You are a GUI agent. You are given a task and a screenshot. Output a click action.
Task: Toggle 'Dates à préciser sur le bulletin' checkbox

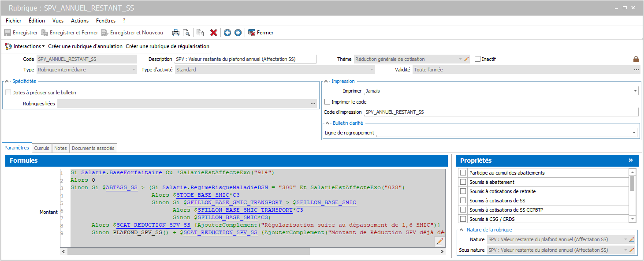(8, 93)
